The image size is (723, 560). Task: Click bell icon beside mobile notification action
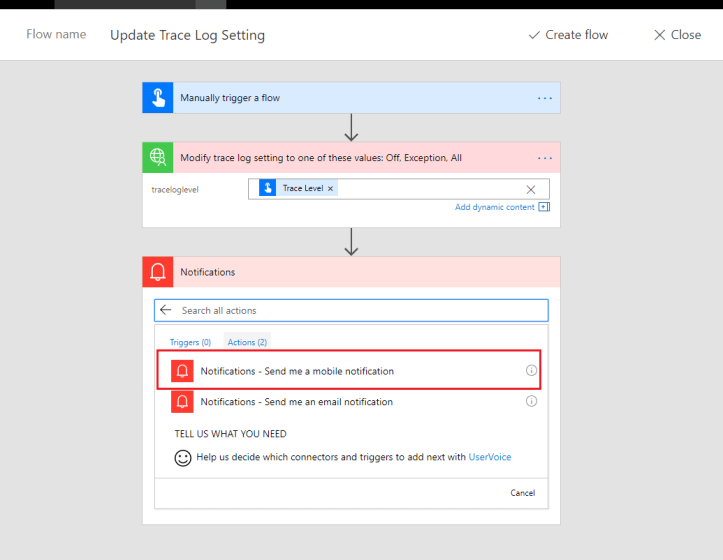[182, 371]
